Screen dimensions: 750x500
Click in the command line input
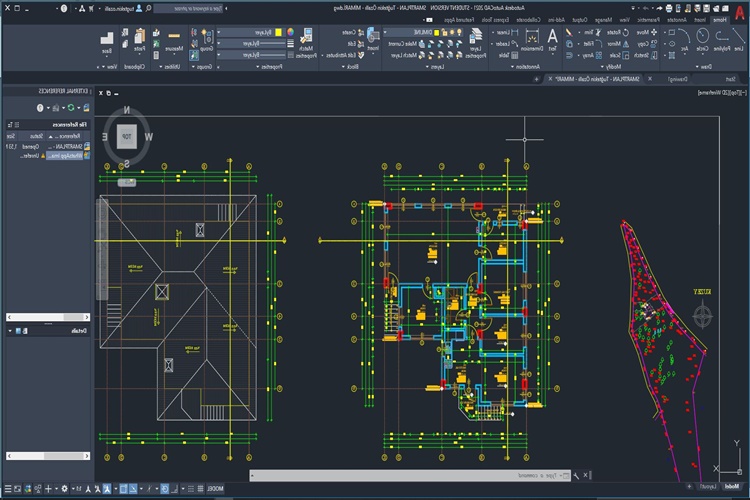(x=409, y=475)
